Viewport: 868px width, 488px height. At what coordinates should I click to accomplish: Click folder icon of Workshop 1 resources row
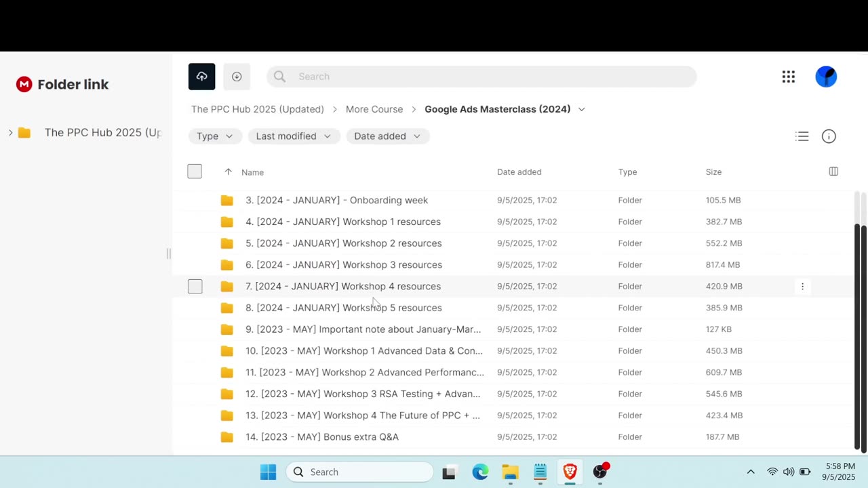pyautogui.click(x=227, y=222)
